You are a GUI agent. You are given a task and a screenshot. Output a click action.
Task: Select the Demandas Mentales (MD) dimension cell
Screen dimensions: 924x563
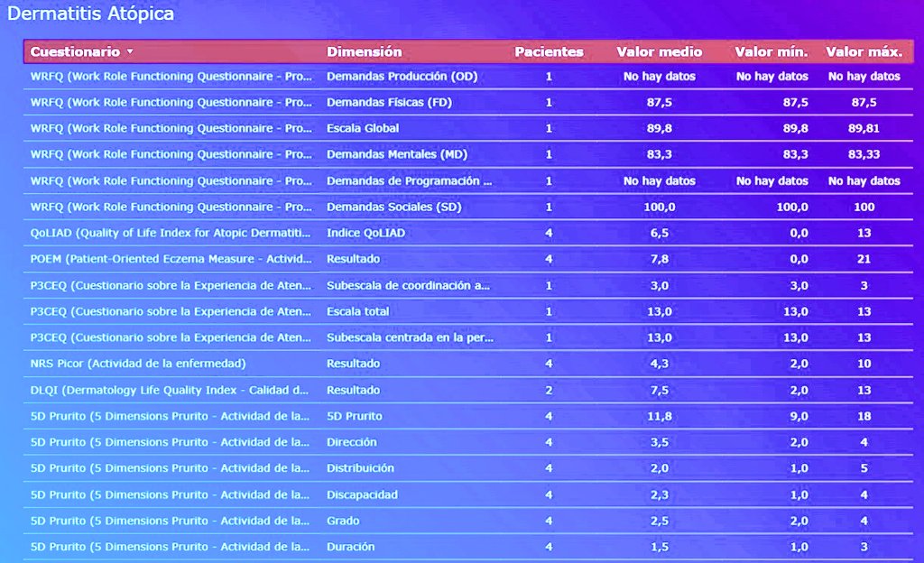point(397,154)
